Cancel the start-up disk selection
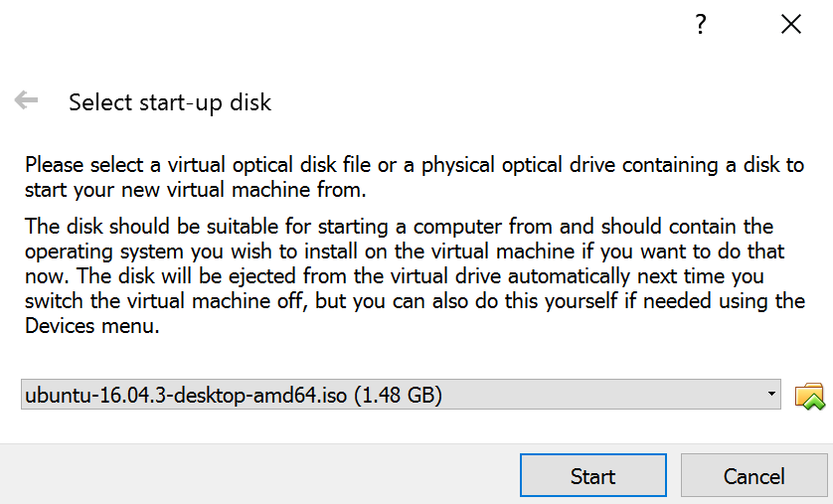 tap(753, 475)
